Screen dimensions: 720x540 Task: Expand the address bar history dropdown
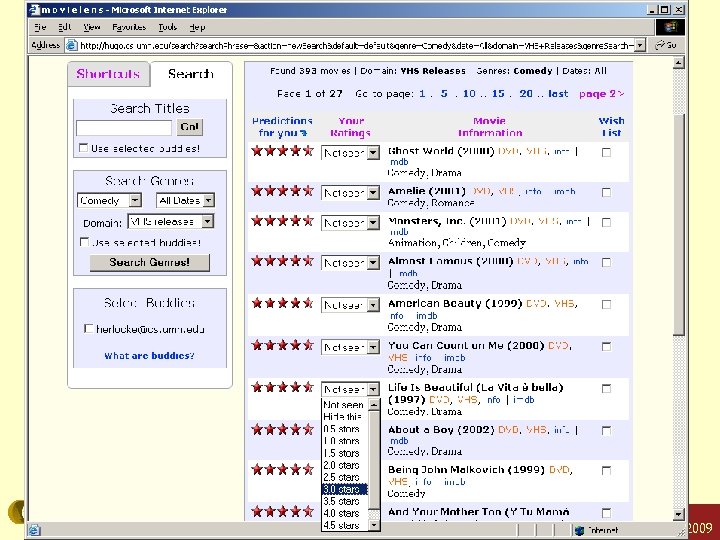[x=641, y=45]
